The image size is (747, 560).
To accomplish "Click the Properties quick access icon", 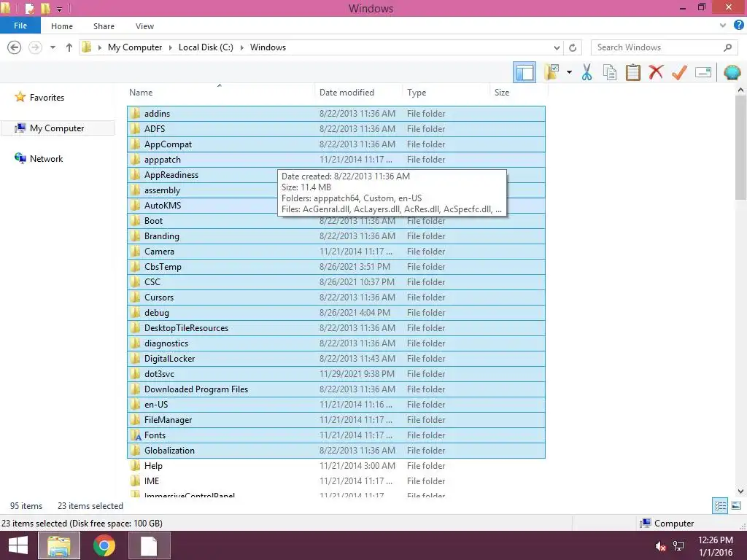I will tap(29, 8).
